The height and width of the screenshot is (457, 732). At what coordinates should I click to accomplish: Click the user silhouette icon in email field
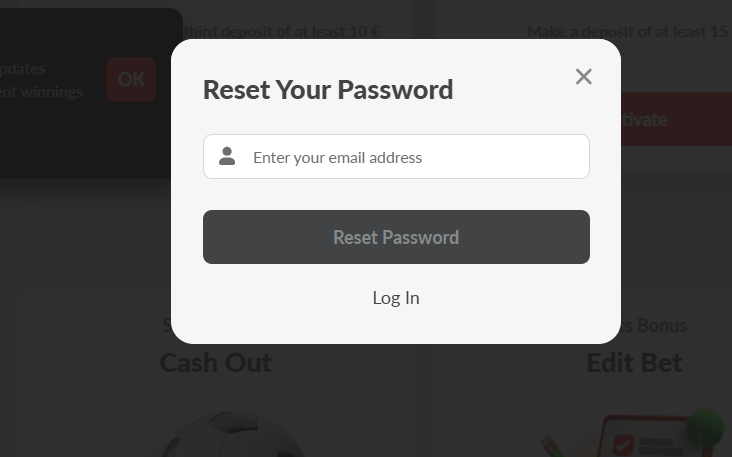tap(227, 156)
